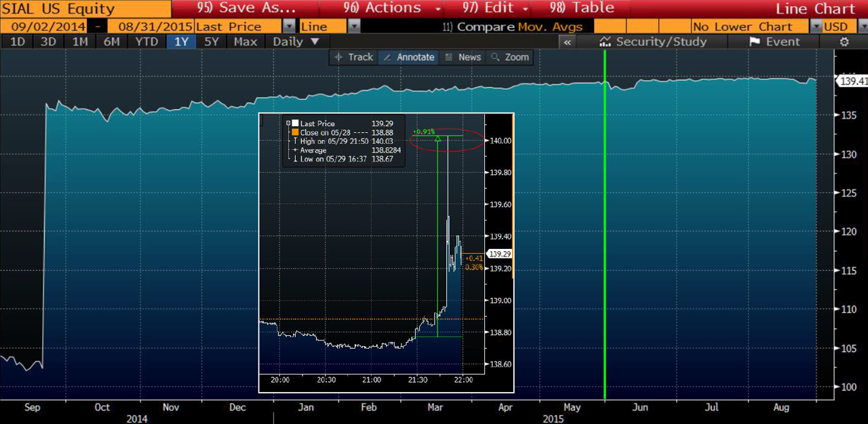
Task: Open the Line chart type dropdown
Action: [354, 26]
